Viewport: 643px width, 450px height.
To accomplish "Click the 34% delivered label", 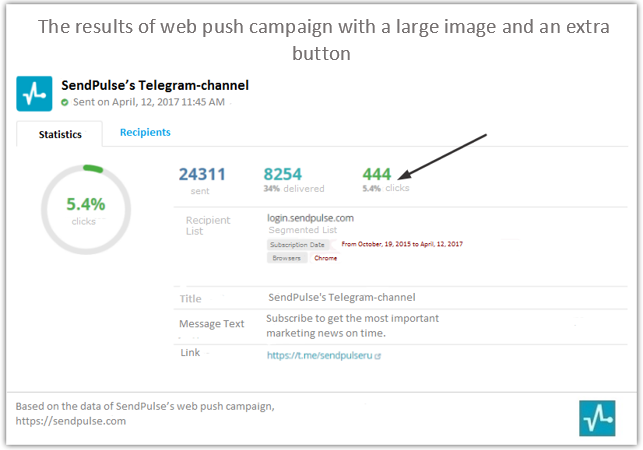I will 294,189.
